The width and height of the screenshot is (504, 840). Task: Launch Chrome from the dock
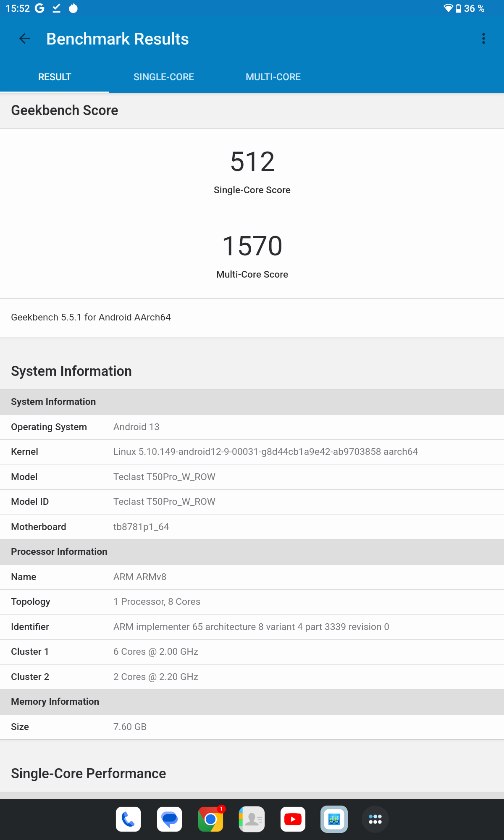point(211,819)
